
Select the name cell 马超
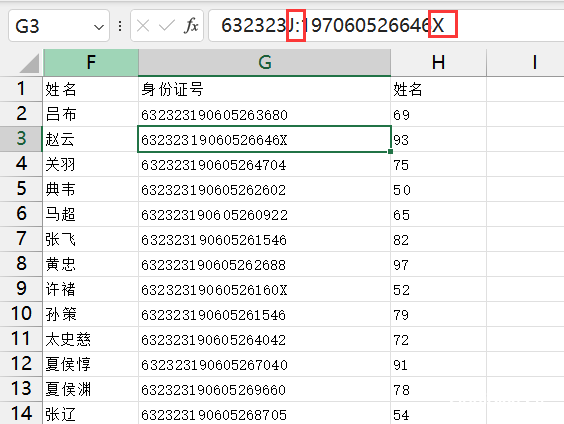[91, 214]
